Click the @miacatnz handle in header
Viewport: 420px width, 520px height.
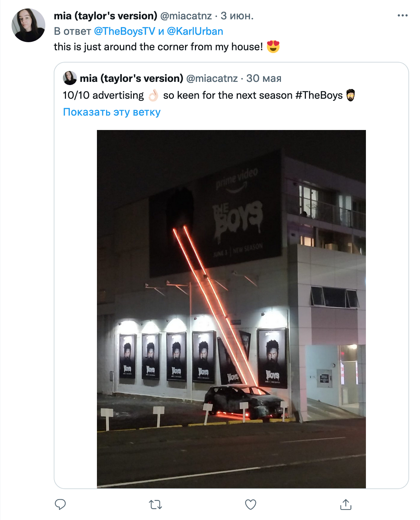(186, 16)
